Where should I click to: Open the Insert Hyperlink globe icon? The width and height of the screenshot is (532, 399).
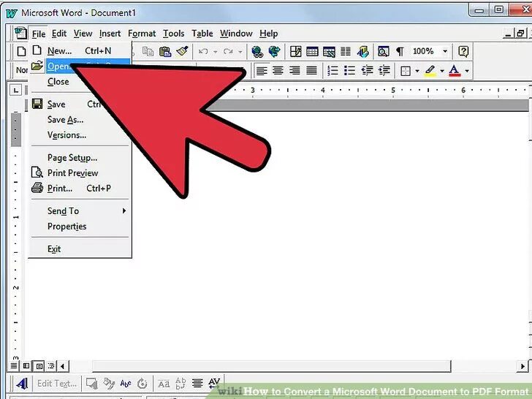coord(257,52)
